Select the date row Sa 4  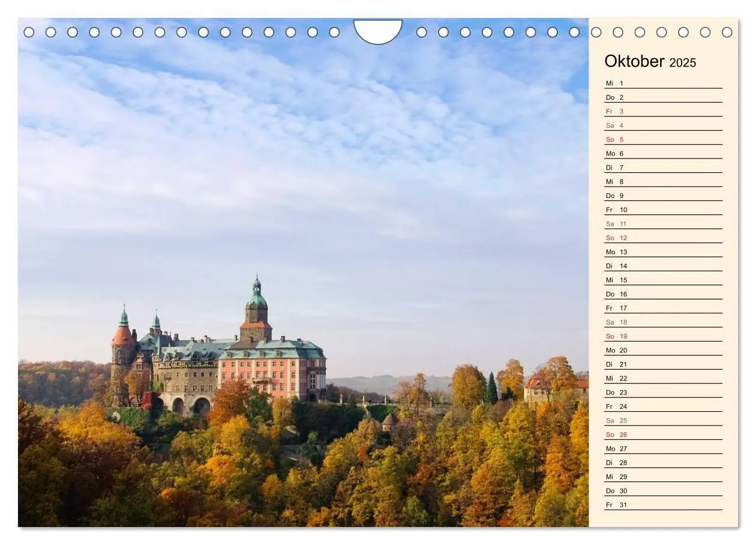tap(663, 125)
